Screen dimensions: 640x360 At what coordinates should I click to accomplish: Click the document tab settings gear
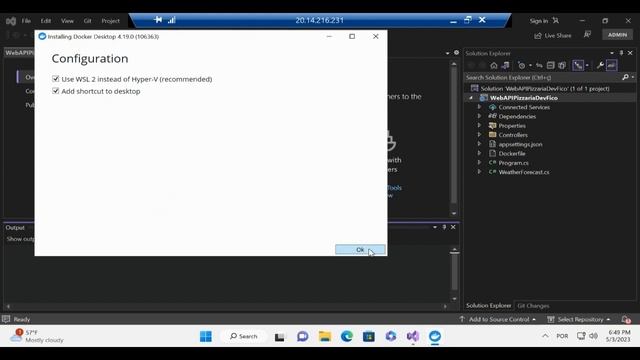tap(456, 53)
